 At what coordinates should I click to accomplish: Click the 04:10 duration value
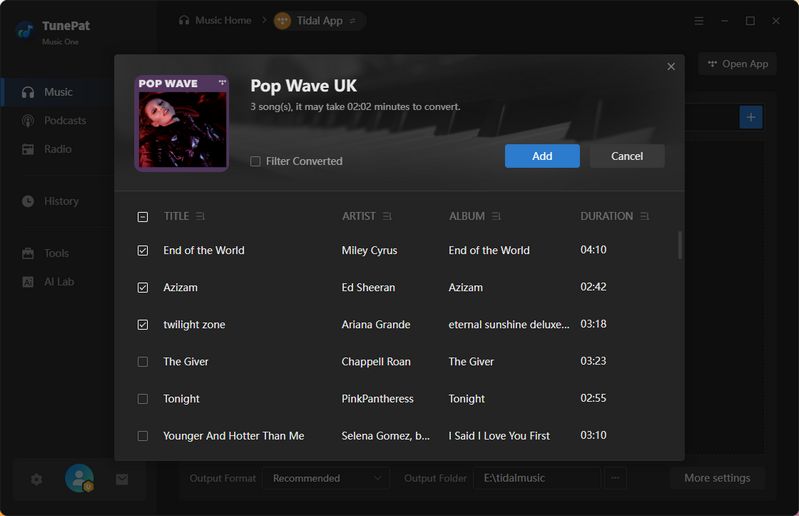coord(593,250)
